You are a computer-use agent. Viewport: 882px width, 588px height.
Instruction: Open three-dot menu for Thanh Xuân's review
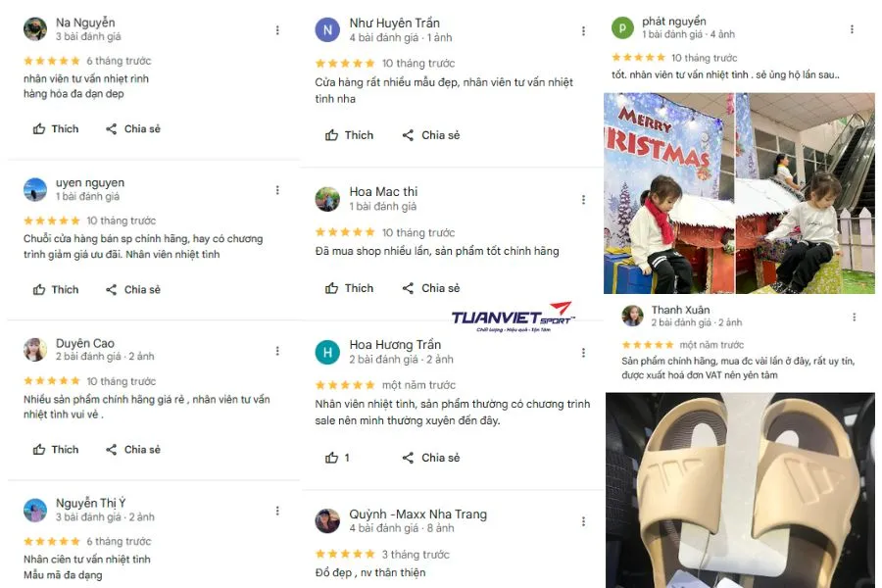[854, 318]
